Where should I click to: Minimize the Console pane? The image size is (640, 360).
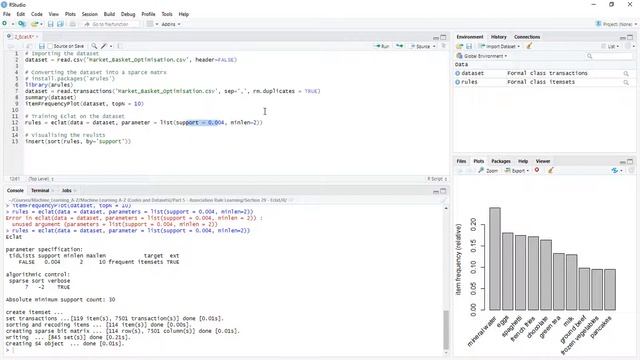click(x=436, y=191)
